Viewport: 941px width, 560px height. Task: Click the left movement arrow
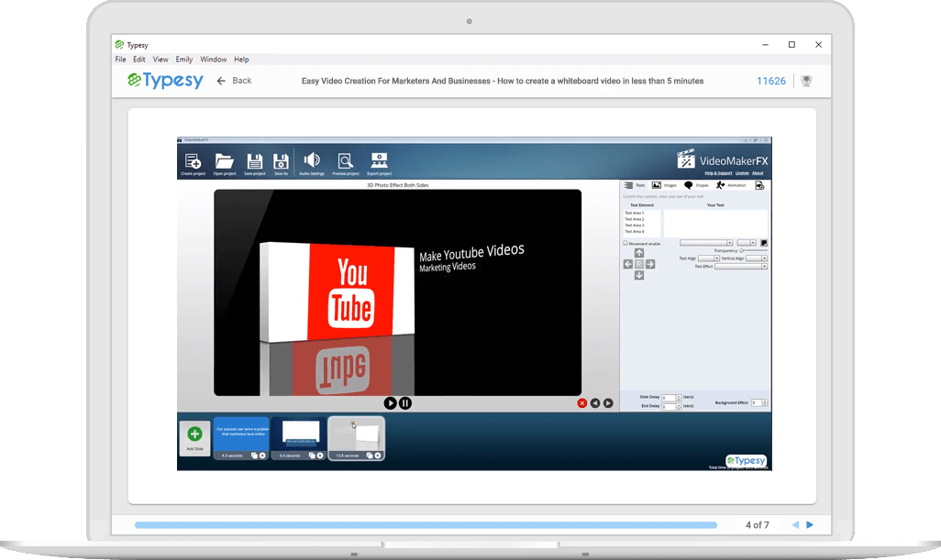click(628, 264)
